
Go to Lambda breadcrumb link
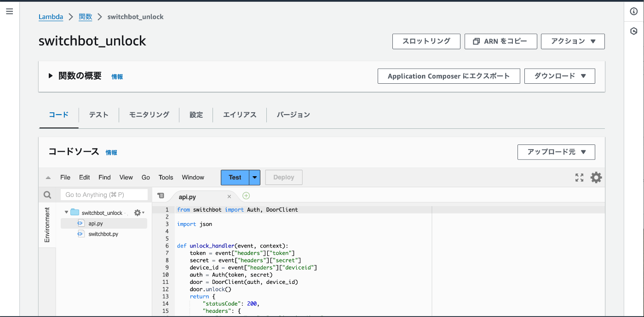[x=51, y=17]
